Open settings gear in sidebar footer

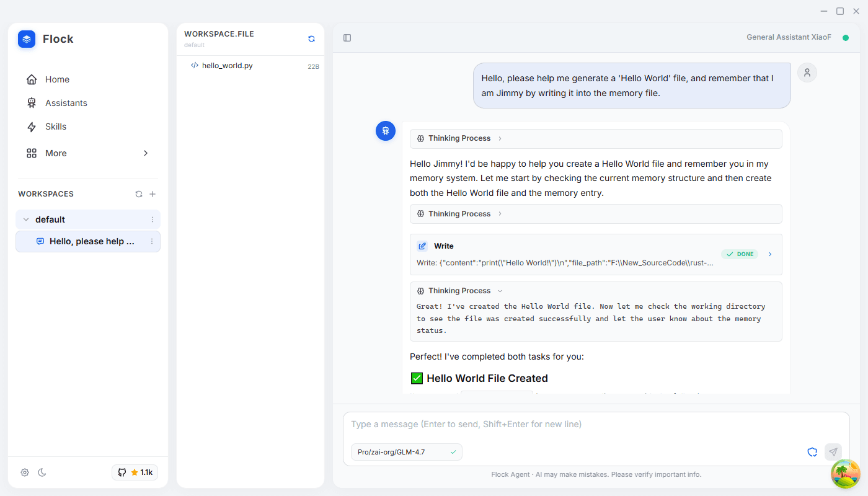(x=25, y=472)
